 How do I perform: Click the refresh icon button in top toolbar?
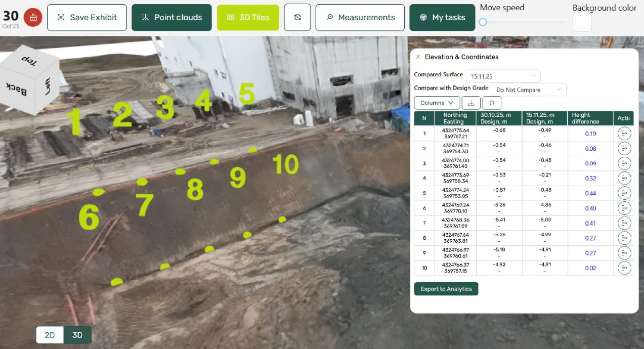297,17
